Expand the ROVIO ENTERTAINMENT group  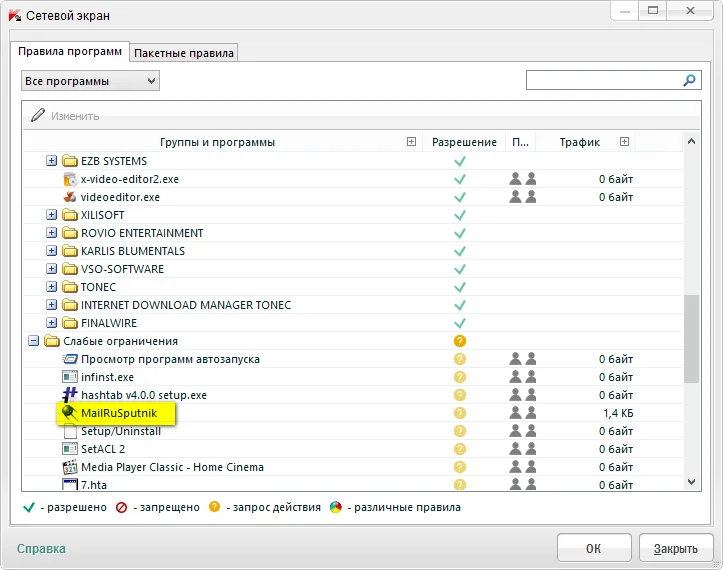tap(52, 233)
